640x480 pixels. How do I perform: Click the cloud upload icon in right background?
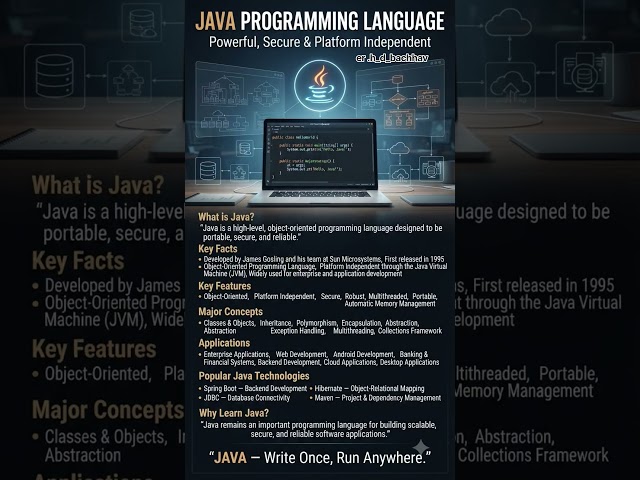tap(510, 86)
